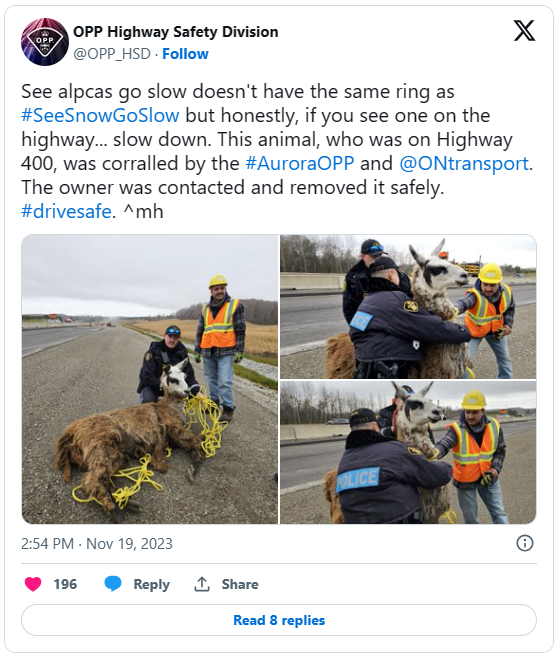Open OPP Highway Safety Division profile name

pos(175,32)
